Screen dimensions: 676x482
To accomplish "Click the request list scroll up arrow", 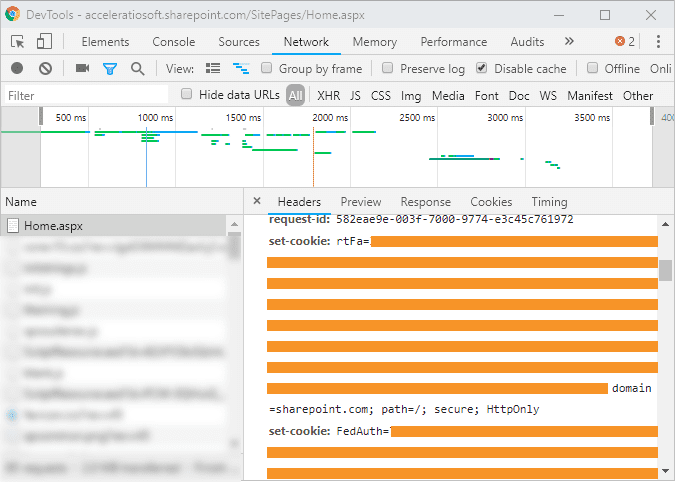I will (x=234, y=224).
